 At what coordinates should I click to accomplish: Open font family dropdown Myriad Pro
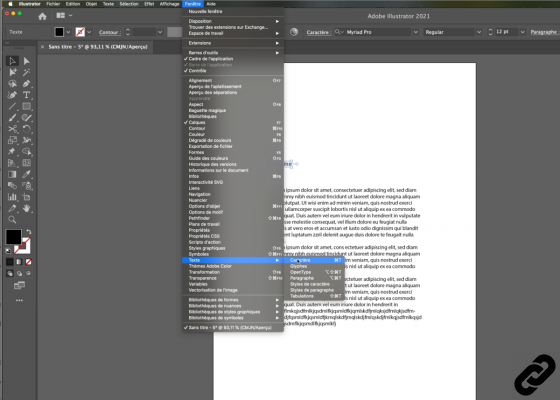click(x=415, y=32)
